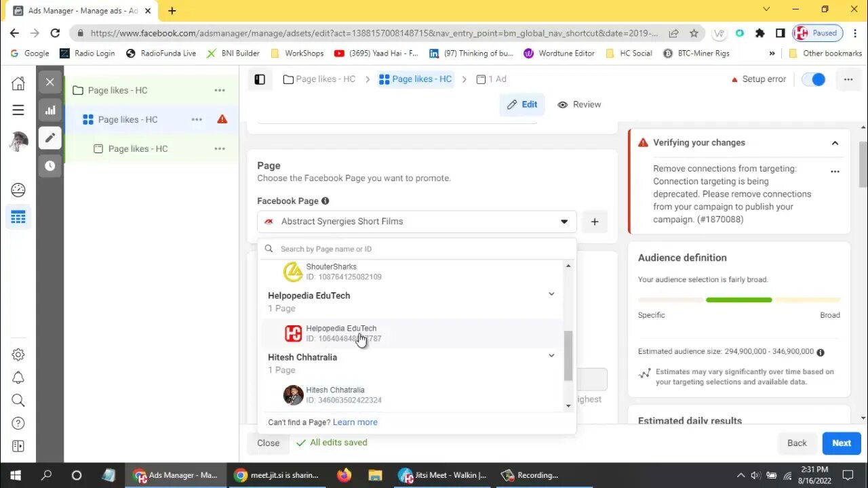Open the account overview gauge icon

point(18,190)
